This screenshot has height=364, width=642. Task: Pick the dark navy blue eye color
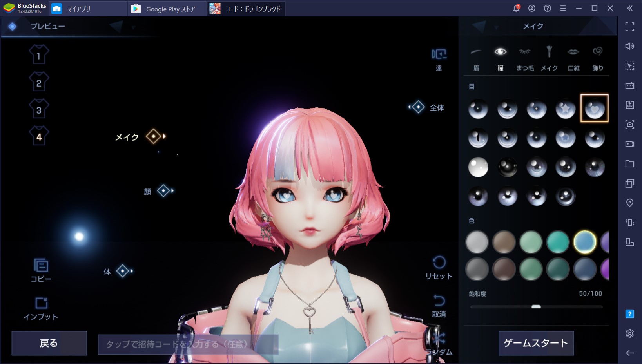585,269
